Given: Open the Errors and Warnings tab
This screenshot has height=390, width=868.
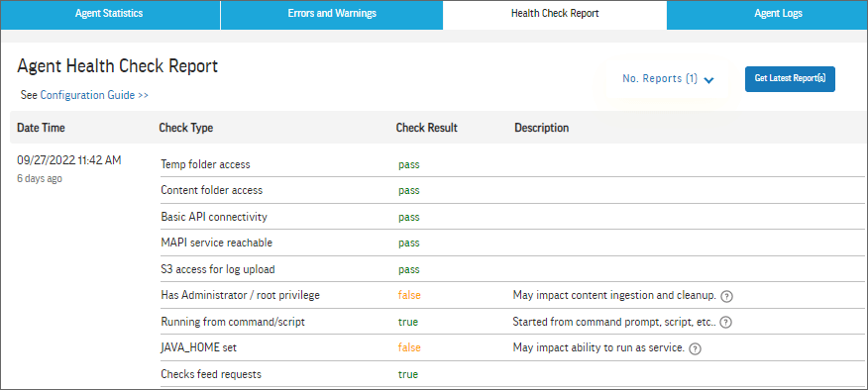Looking at the screenshot, I should pos(332,14).
